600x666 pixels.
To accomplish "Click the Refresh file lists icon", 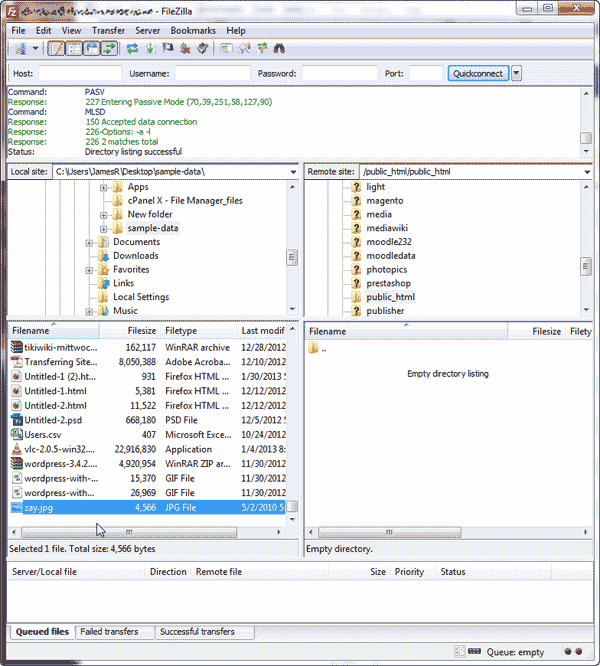I will pyautogui.click(x=133, y=48).
